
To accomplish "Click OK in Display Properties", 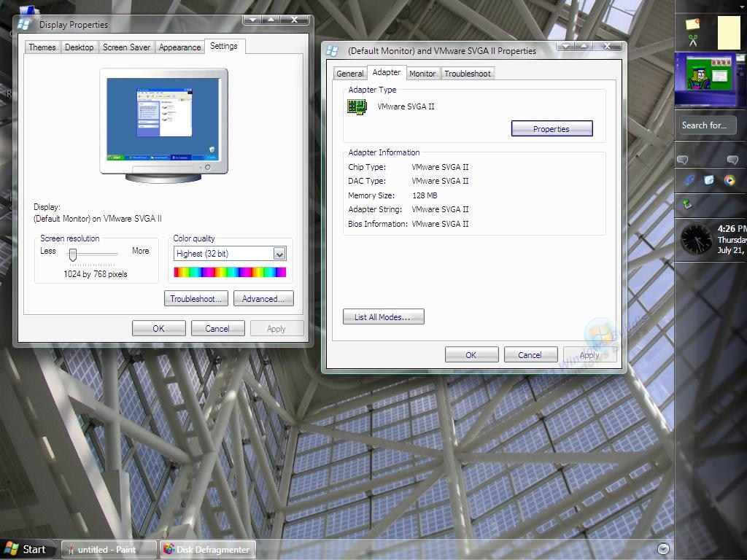I will pos(158,329).
